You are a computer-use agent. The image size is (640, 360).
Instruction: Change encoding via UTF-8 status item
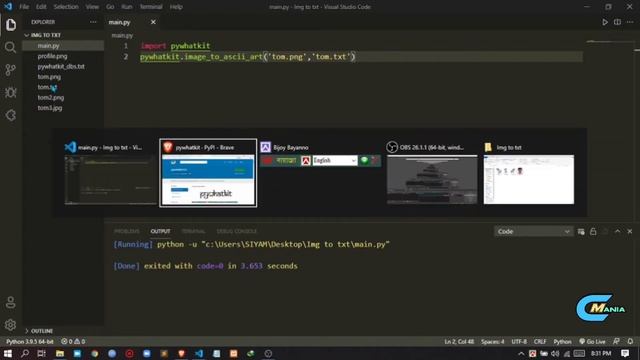tap(519, 342)
